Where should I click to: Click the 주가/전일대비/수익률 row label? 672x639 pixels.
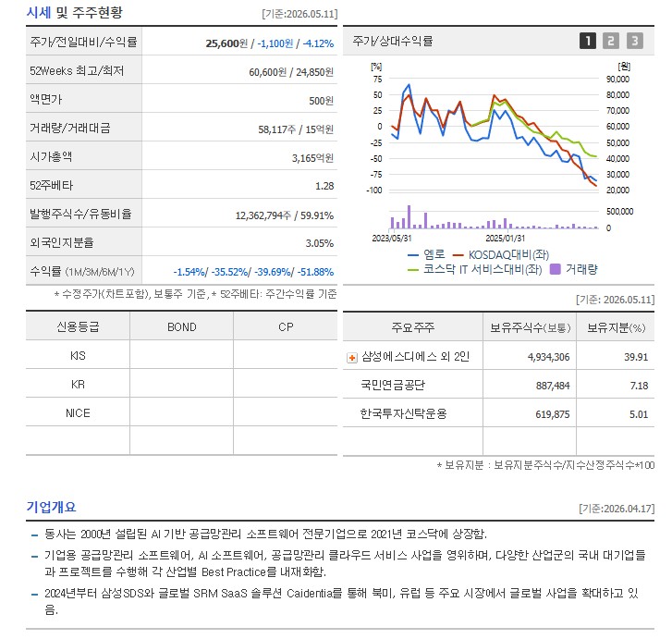point(83,42)
